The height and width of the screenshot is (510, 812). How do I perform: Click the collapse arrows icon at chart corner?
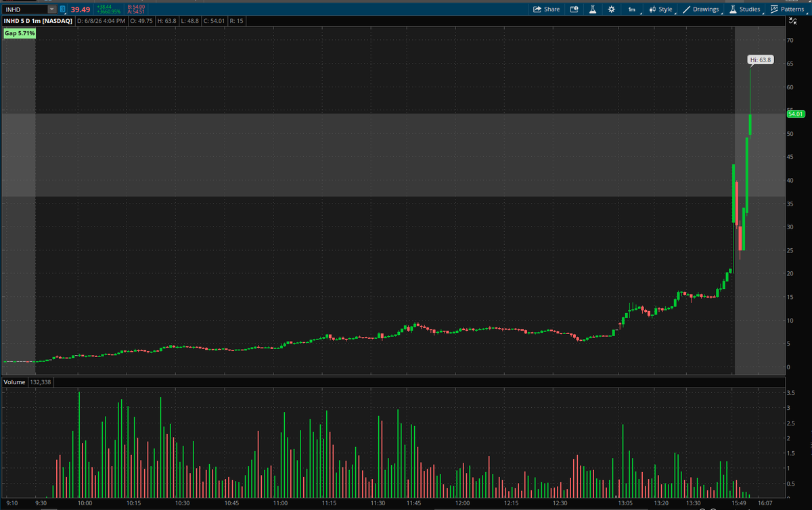click(x=792, y=22)
